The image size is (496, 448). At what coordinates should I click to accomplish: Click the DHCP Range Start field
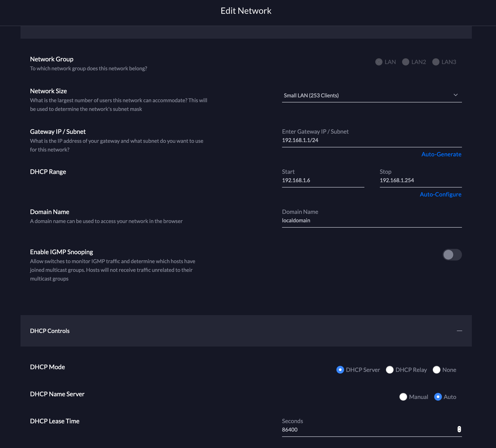(323, 181)
